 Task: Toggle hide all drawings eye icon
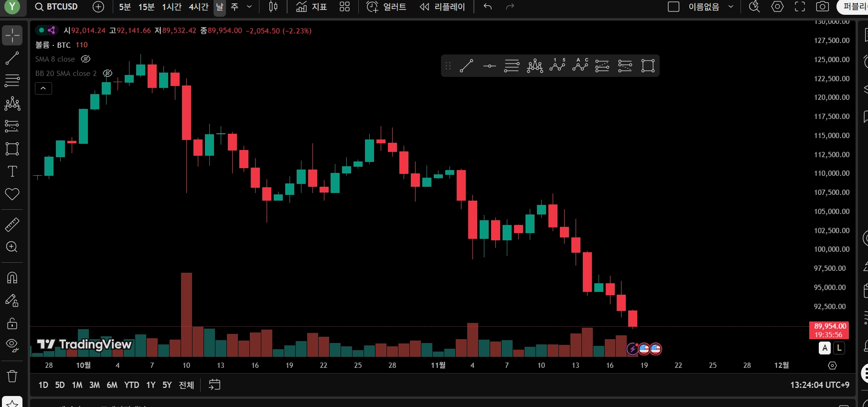[x=12, y=345]
